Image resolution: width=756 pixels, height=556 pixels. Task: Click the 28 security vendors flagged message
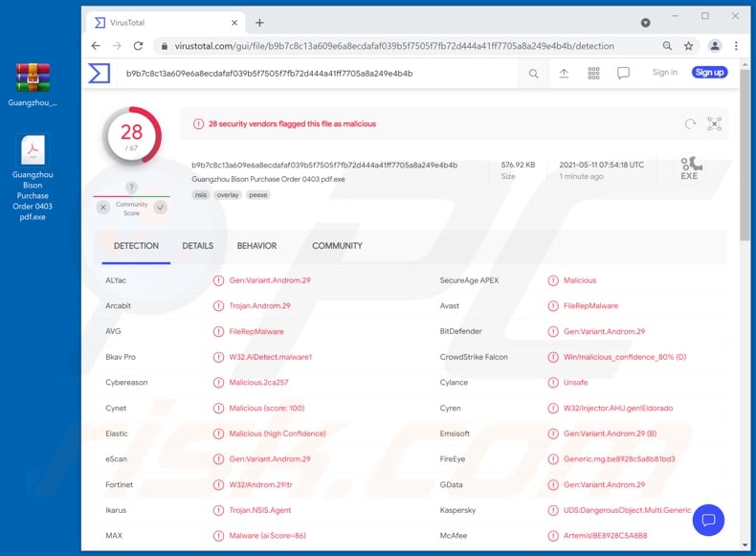(x=292, y=124)
